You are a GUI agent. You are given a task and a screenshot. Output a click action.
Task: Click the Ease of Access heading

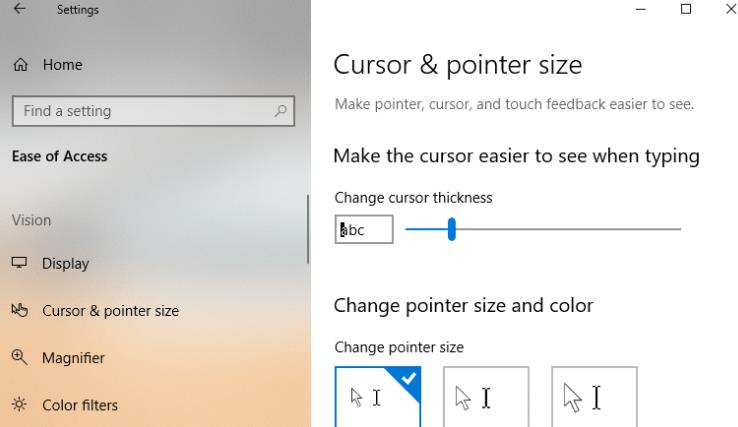[60, 156]
